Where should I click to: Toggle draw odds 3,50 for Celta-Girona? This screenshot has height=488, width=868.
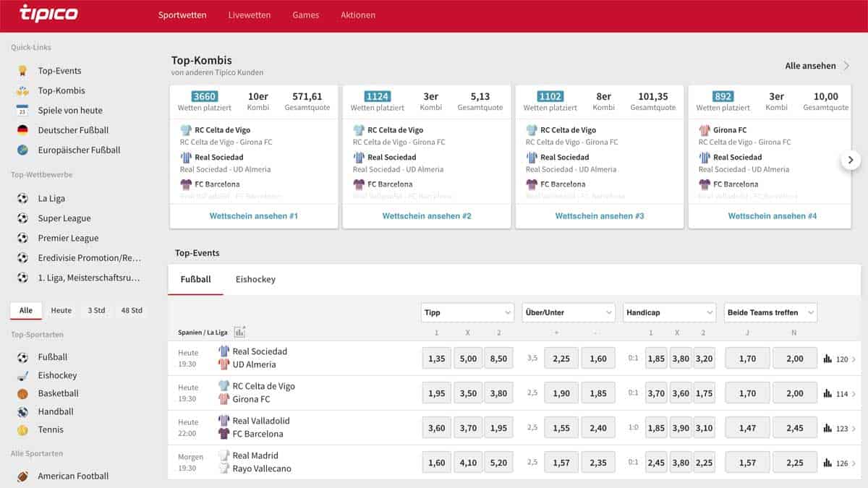pyautogui.click(x=468, y=393)
